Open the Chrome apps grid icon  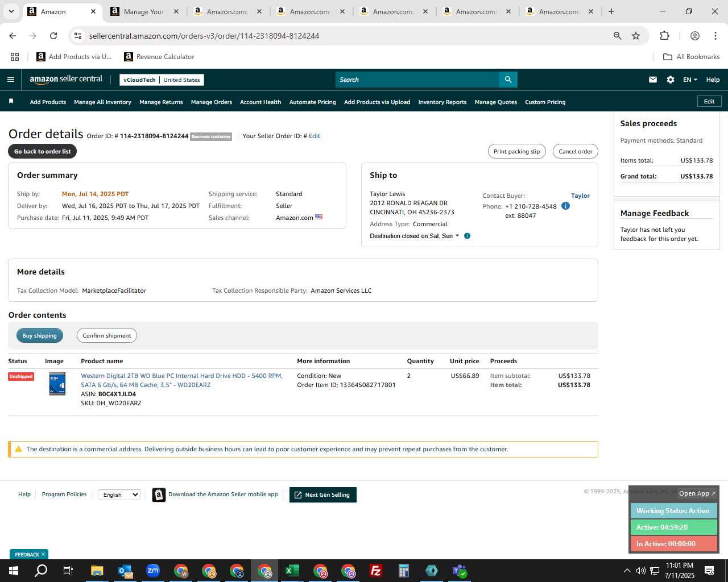(x=15, y=57)
